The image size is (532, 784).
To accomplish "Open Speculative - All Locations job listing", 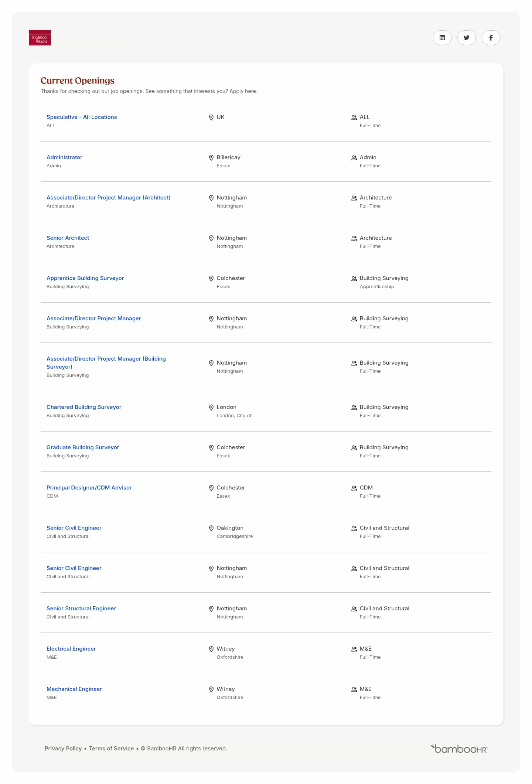I will click(82, 117).
